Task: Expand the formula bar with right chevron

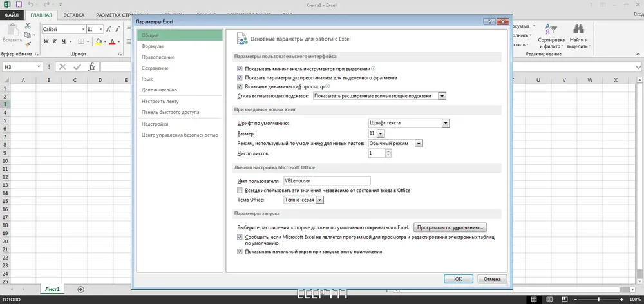Action: [638, 67]
